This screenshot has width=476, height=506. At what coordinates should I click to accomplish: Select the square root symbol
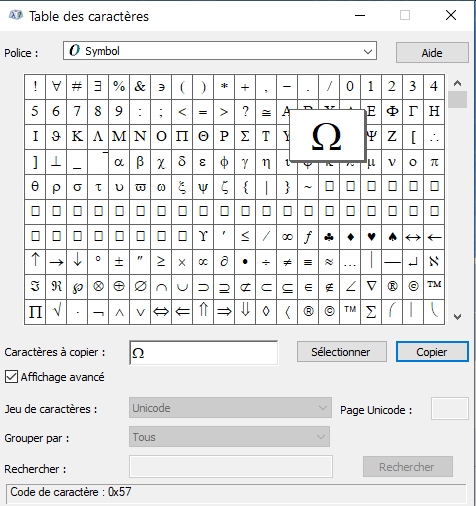[x=56, y=312]
